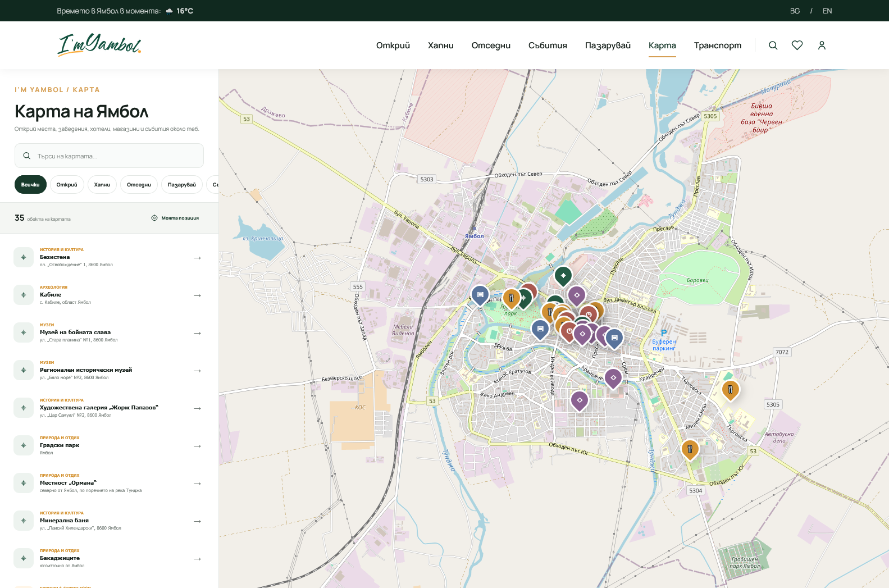Select the Всички filter chip
The height and width of the screenshot is (588, 889).
pos(30,185)
